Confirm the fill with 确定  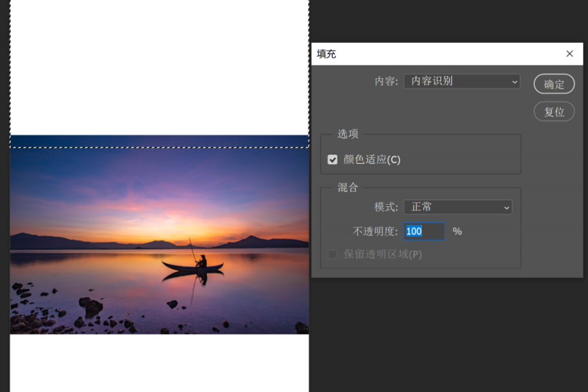tap(554, 84)
